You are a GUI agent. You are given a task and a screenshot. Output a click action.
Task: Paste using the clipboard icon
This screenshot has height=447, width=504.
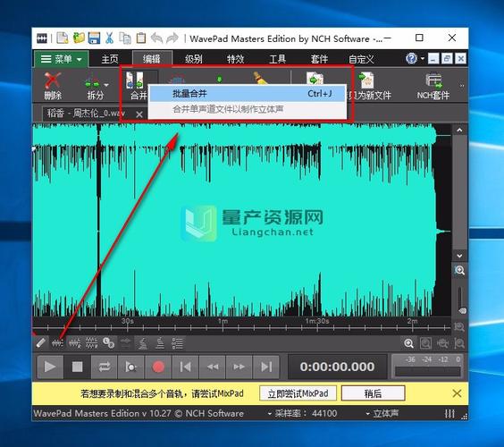(x=141, y=38)
